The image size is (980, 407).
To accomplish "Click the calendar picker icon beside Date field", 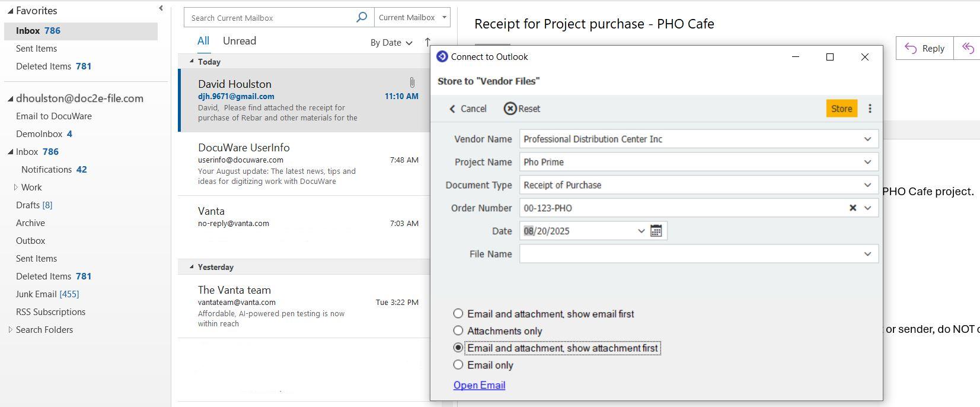I will tap(656, 231).
